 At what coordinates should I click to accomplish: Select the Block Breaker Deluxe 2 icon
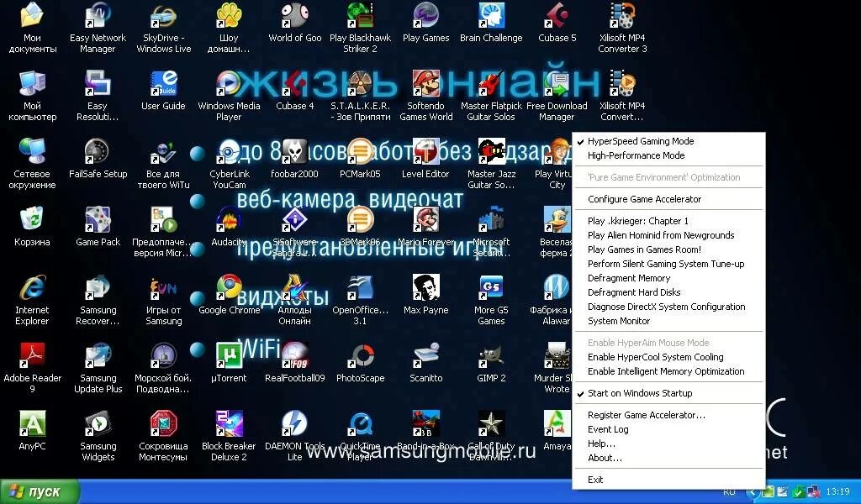click(229, 424)
